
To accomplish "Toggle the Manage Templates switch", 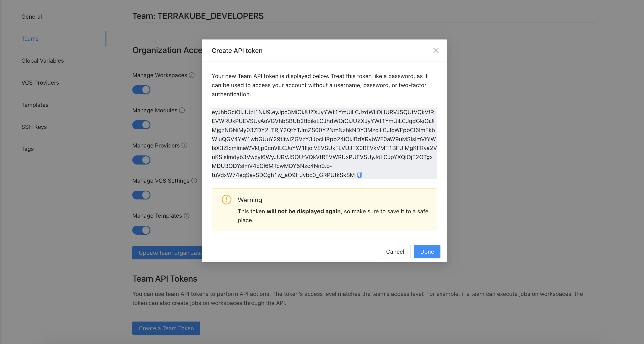I will pos(141,230).
